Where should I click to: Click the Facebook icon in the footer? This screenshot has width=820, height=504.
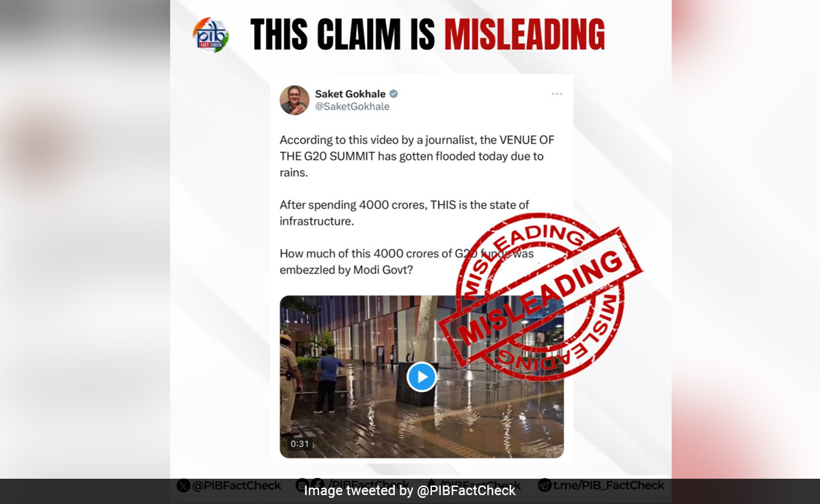317,486
